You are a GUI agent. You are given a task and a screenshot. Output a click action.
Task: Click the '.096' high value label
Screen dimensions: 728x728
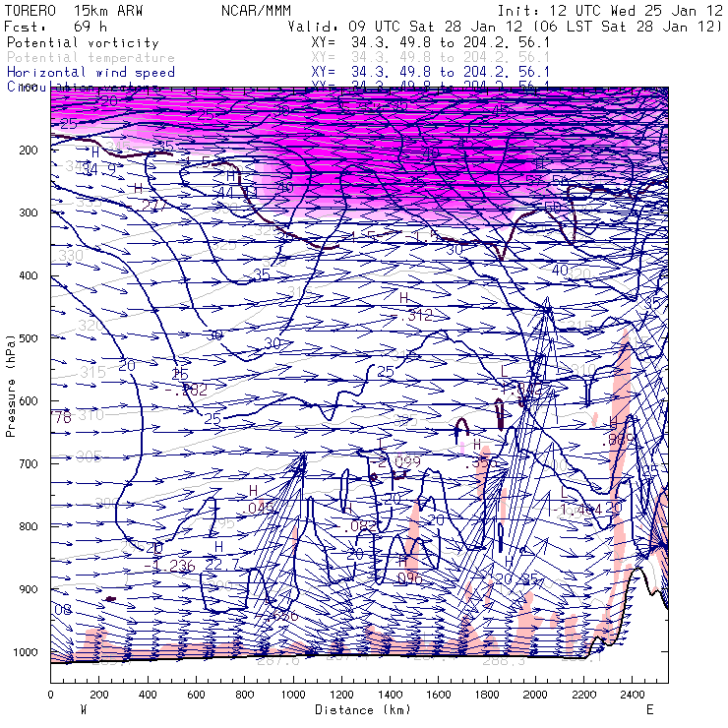tap(409, 578)
